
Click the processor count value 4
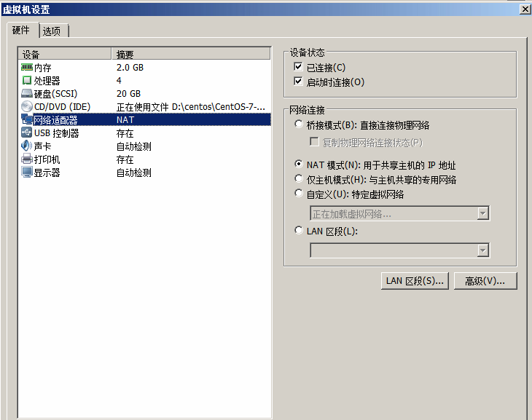pos(119,81)
